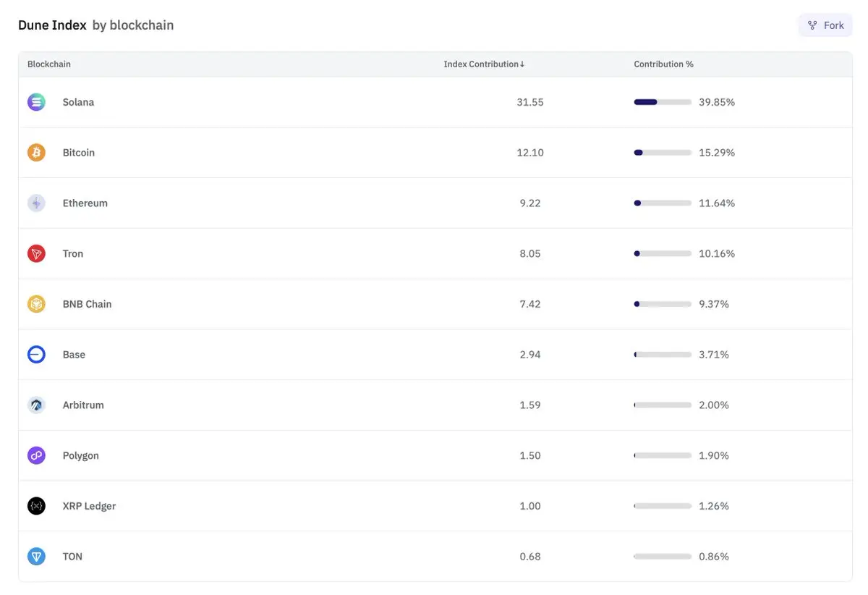
Task: Click the Blockchain column header
Action: click(x=49, y=64)
